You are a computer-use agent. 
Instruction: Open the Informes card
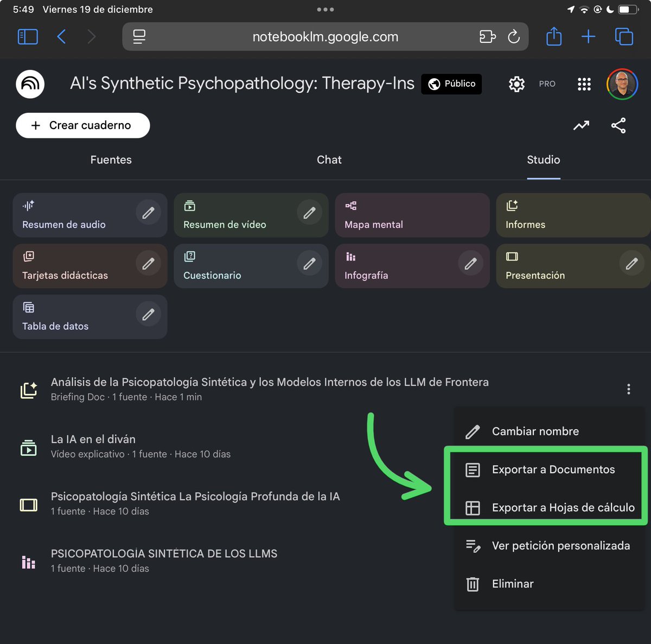573,215
